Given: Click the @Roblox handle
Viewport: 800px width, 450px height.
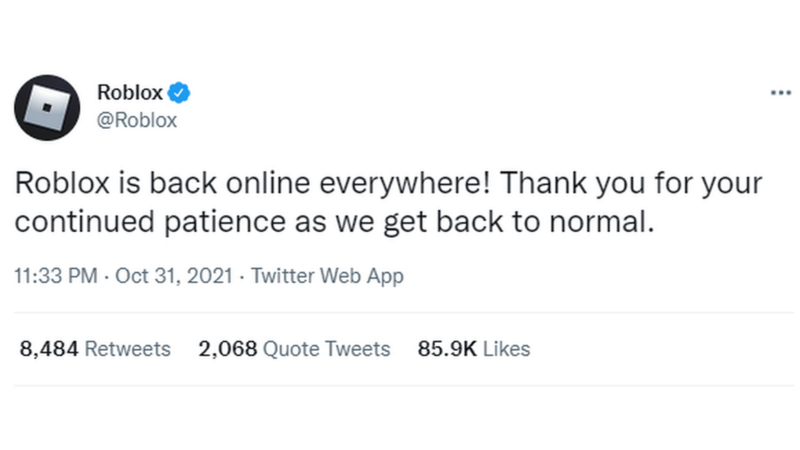Looking at the screenshot, I should point(137,120).
